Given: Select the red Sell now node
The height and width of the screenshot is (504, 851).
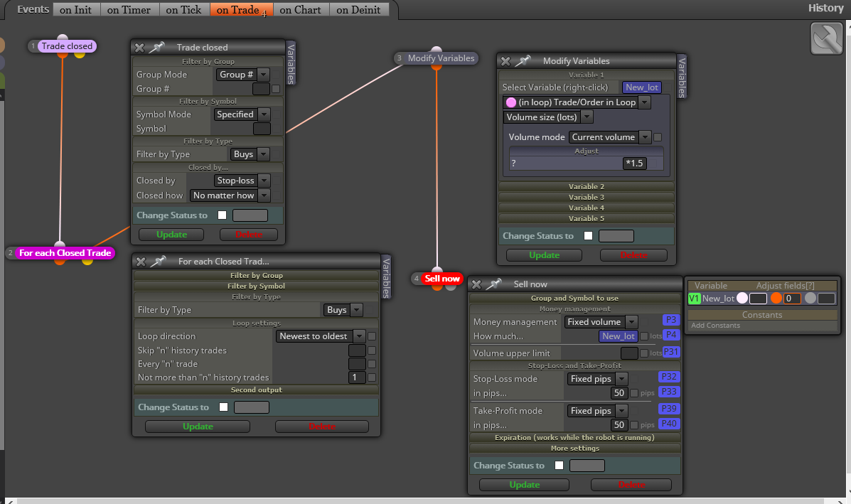Looking at the screenshot, I should click(x=442, y=279).
